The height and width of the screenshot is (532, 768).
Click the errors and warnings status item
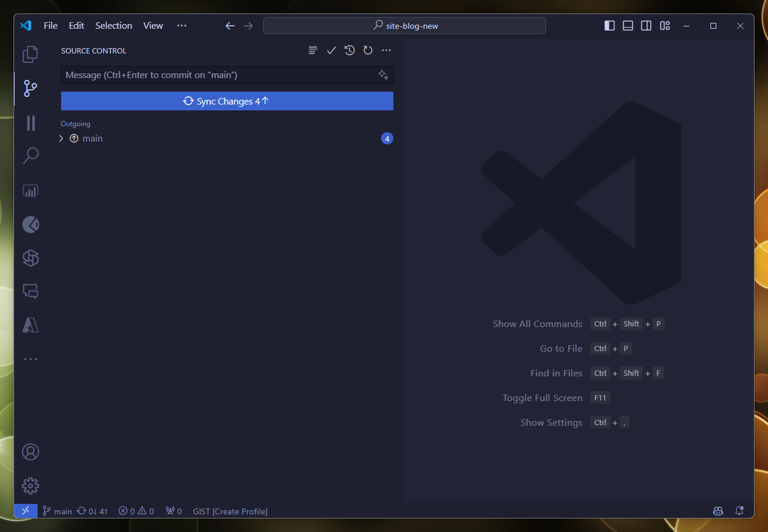click(x=136, y=511)
